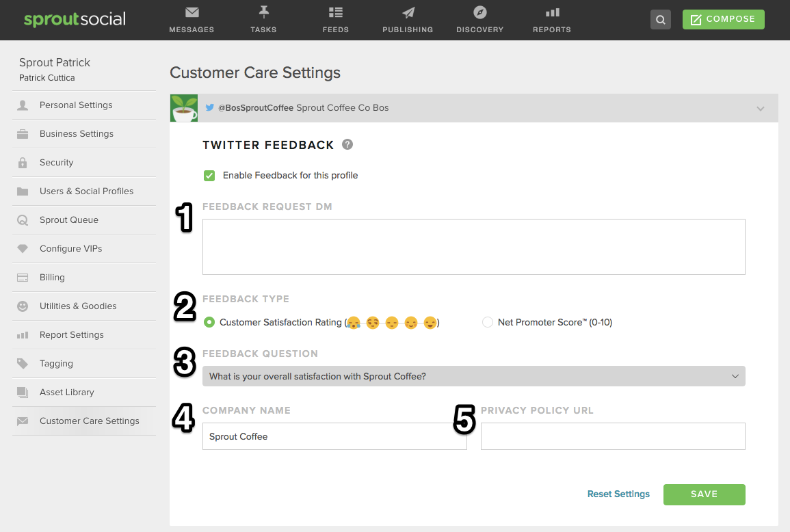Click the Sprout Social logo
The width and height of the screenshot is (790, 532).
(75, 19)
